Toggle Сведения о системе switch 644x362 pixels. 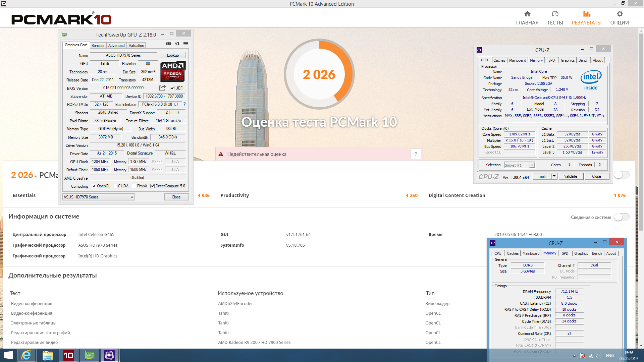[x=622, y=217]
